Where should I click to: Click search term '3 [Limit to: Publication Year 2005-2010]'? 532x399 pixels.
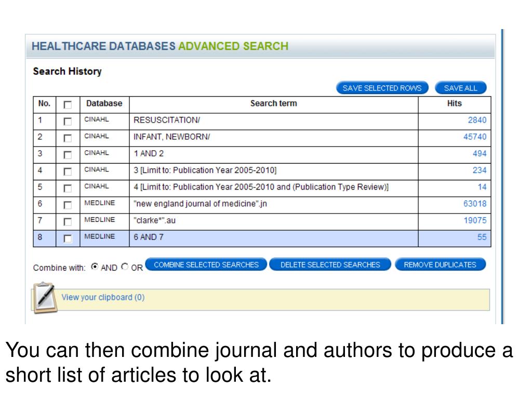pos(205,170)
